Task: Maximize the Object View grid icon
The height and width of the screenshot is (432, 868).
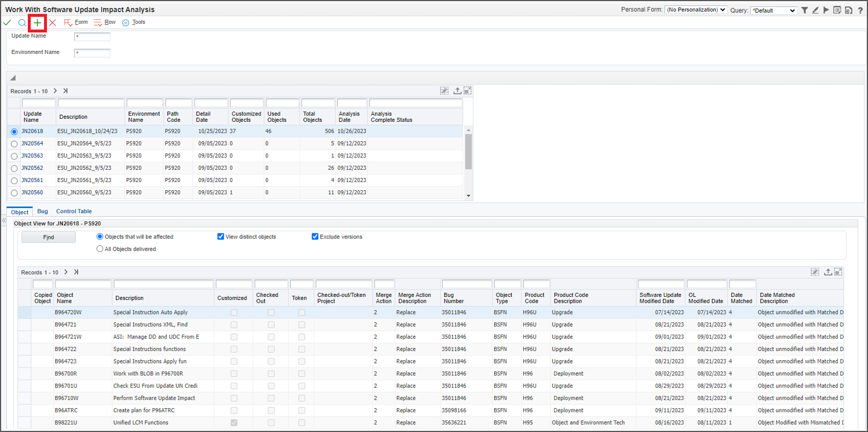Action: (838, 272)
